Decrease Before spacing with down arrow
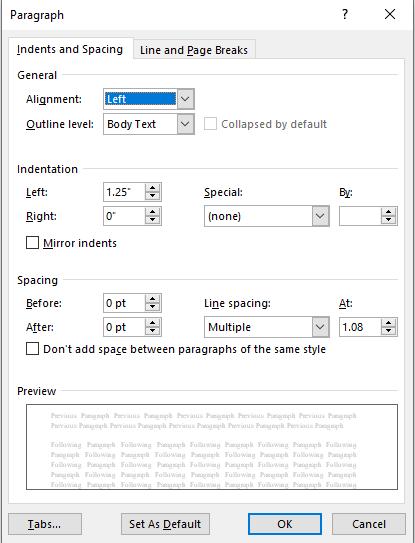The height and width of the screenshot is (543, 415). click(152, 307)
